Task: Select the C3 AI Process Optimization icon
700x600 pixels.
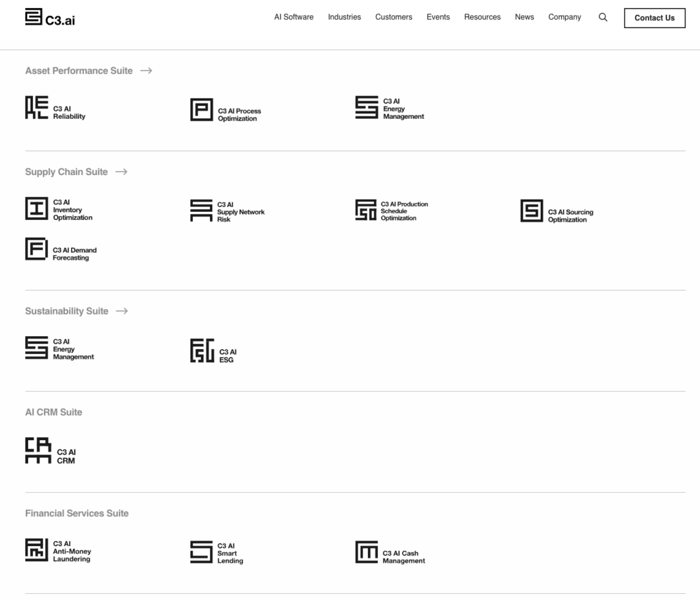Action: click(202, 109)
